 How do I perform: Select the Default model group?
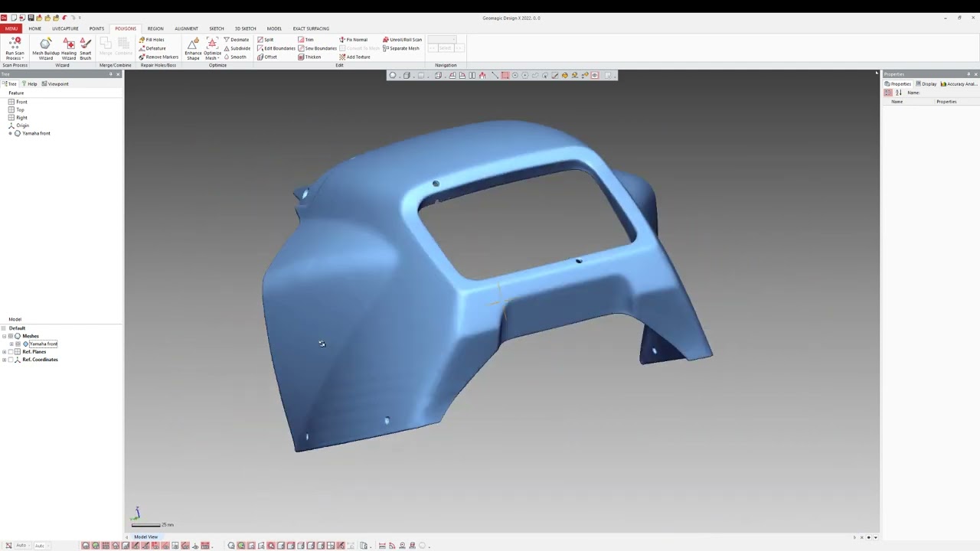17,328
